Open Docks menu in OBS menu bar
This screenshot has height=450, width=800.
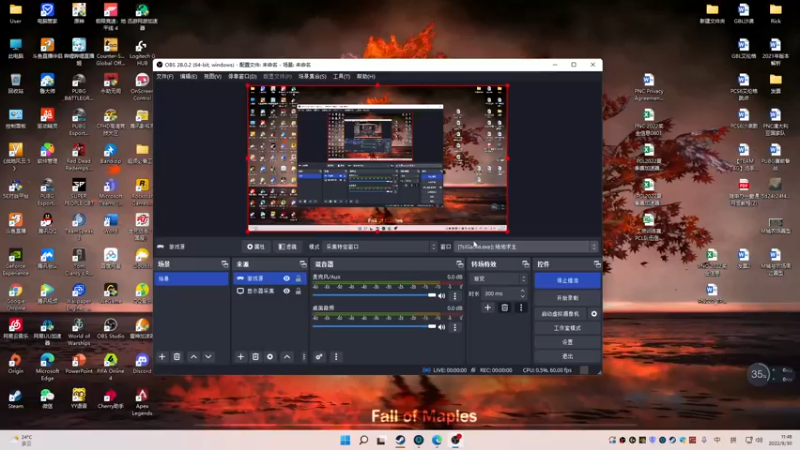tap(242, 76)
